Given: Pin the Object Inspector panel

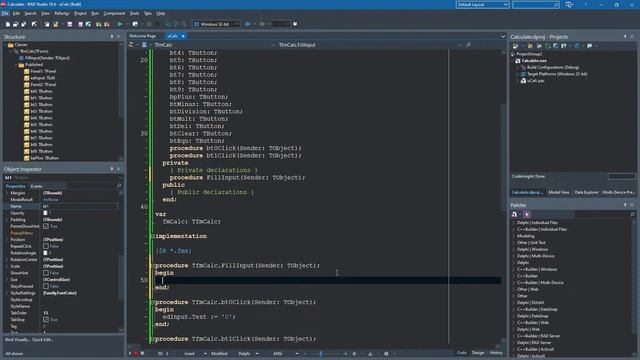Looking at the screenshot, I should pos(111,169).
